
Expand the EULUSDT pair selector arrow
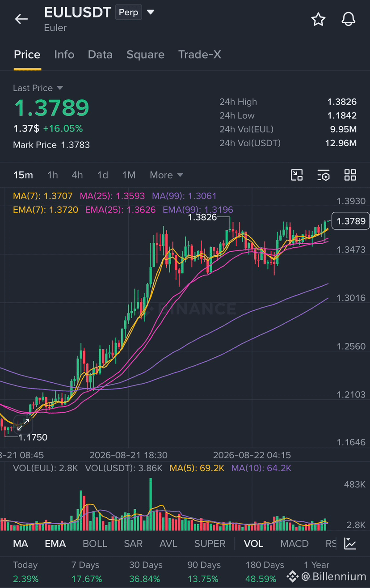[151, 12]
